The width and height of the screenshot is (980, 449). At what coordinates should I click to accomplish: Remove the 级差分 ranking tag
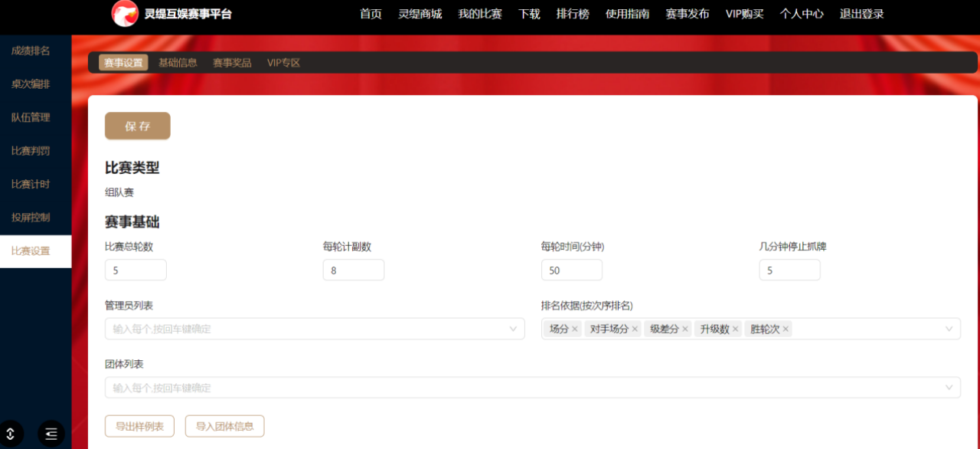[x=685, y=329]
